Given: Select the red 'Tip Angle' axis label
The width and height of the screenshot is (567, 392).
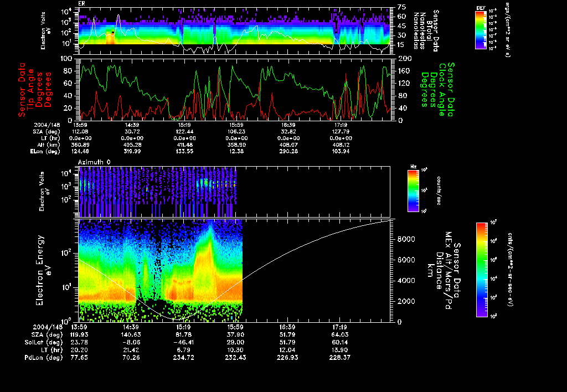Looking at the screenshot, I should [x=30, y=89].
